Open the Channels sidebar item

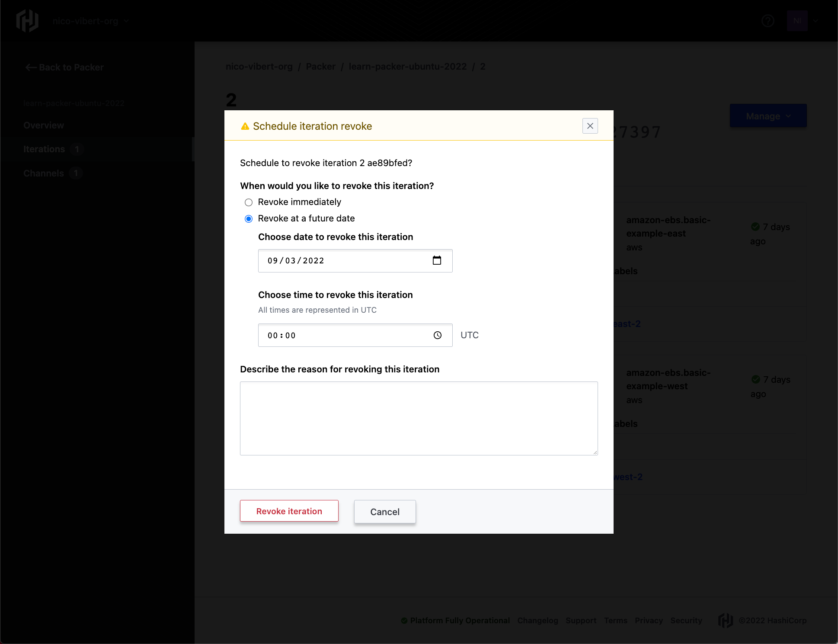point(44,173)
